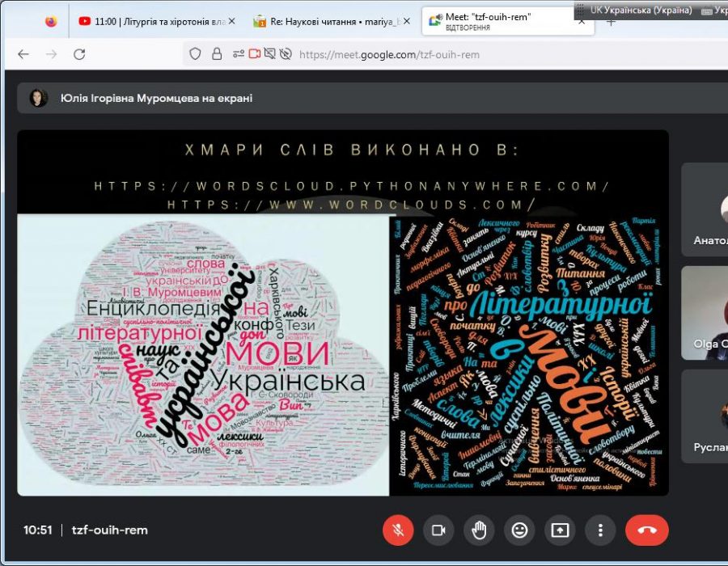The height and width of the screenshot is (566, 728).
Task: Close the Meet tzf-ouih-rem tab
Action: tap(581, 22)
